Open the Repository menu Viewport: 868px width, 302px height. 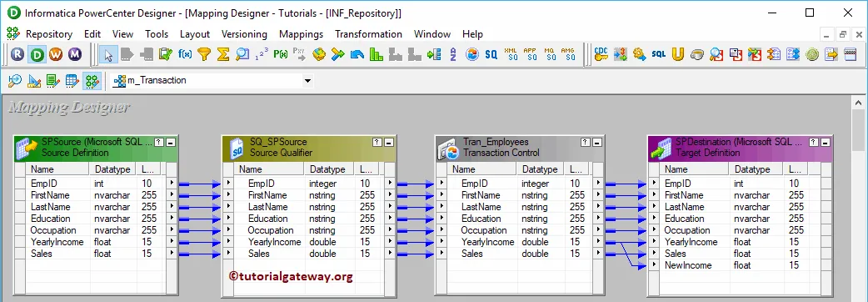tap(48, 34)
